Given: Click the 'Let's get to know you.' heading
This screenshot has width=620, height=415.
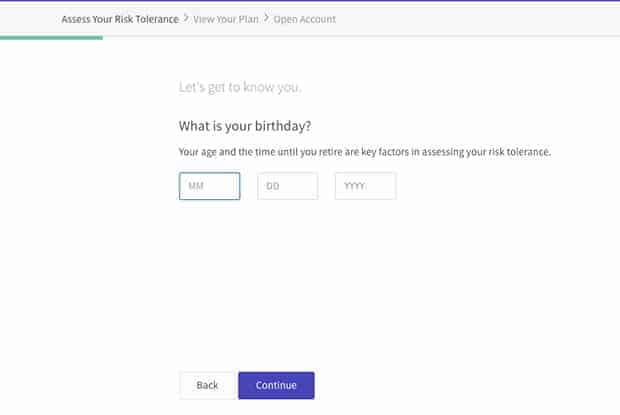Looking at the screenshot, I should click(240, 87).
